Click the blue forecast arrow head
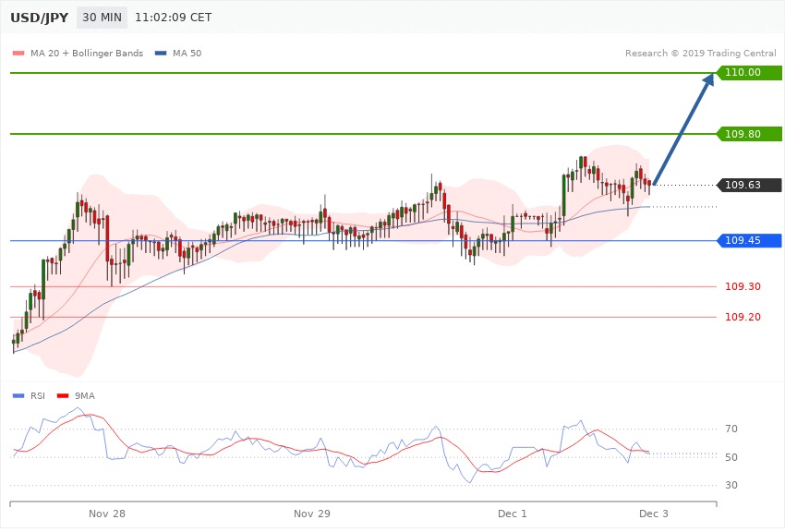 pos(709,81)
